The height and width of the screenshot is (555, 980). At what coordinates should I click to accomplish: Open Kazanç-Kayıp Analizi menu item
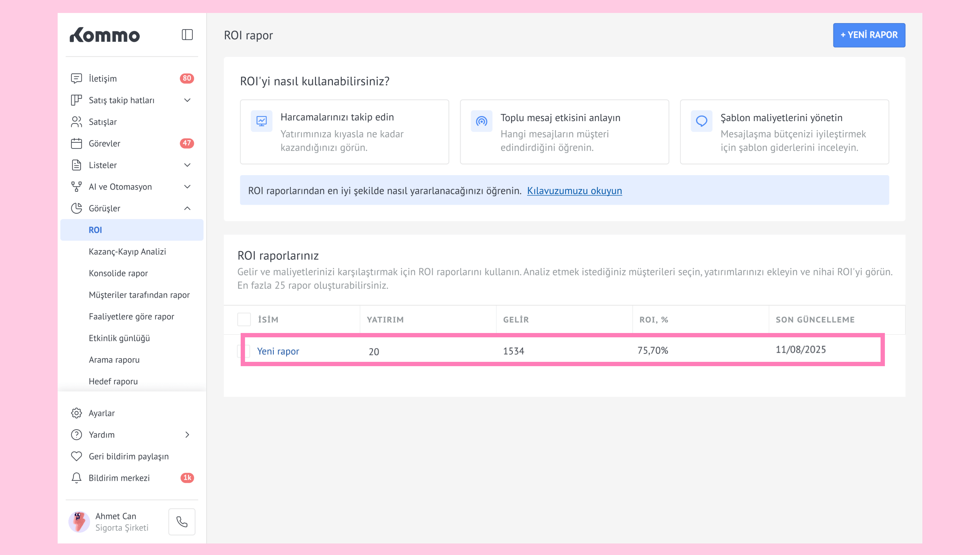tap(127, 252)
